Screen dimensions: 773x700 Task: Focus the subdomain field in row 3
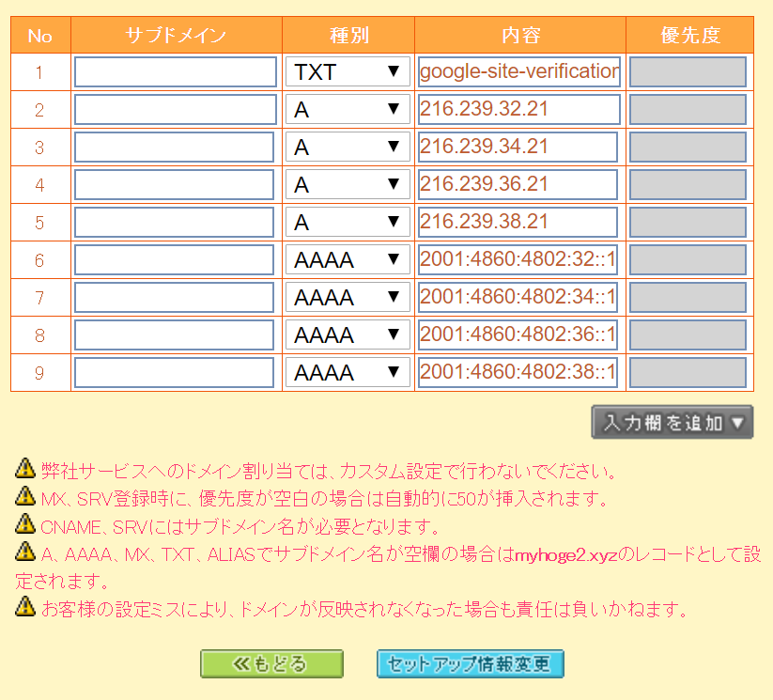pos(175,148)
